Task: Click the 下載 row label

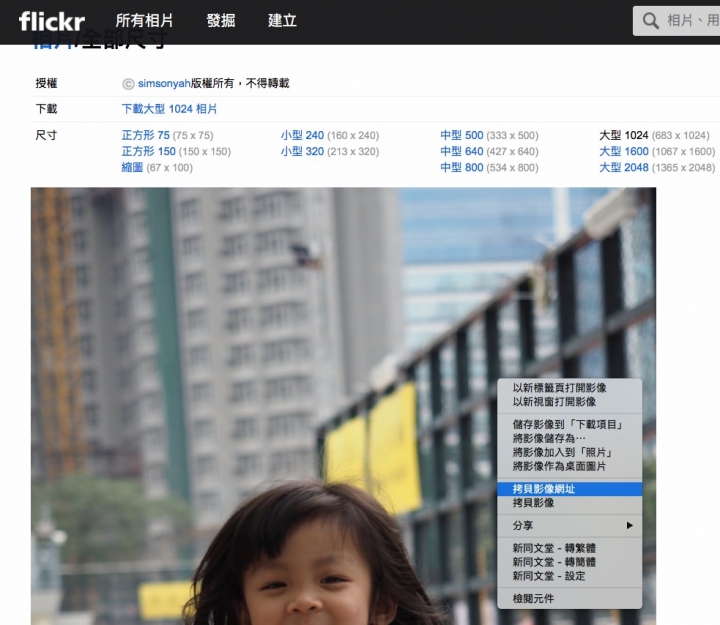Action: point(46,109)
